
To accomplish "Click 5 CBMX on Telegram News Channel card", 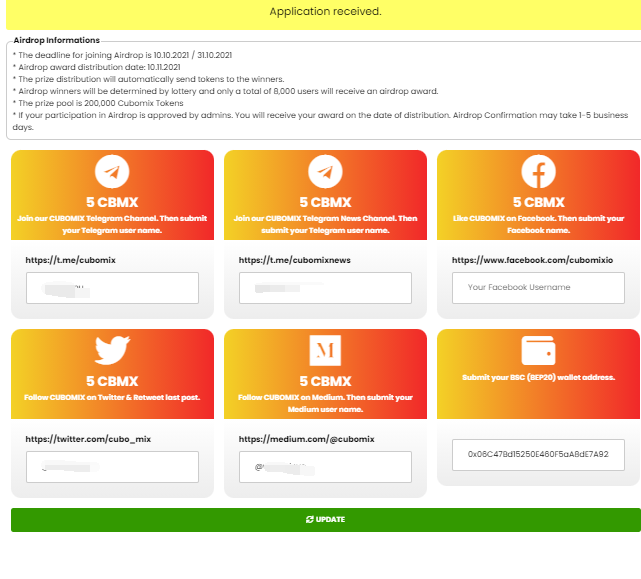I will click(x=325, y=202).
